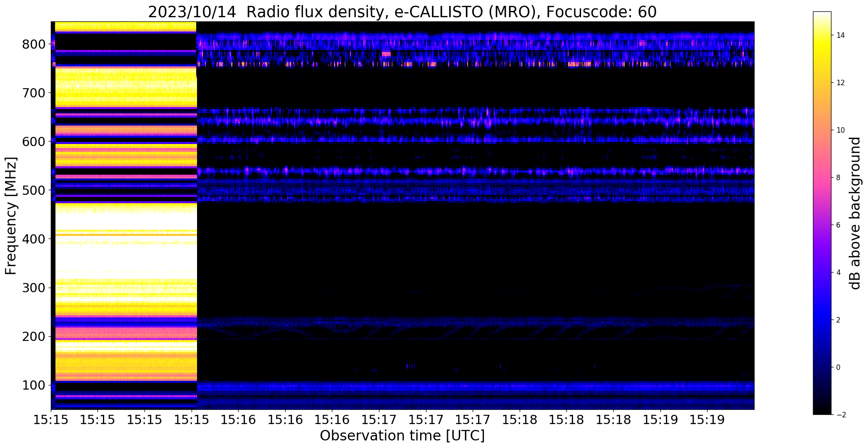Screen dimensions: 868x448
Task: Click the 100 frequency tick label
Action: click(33, 385)
